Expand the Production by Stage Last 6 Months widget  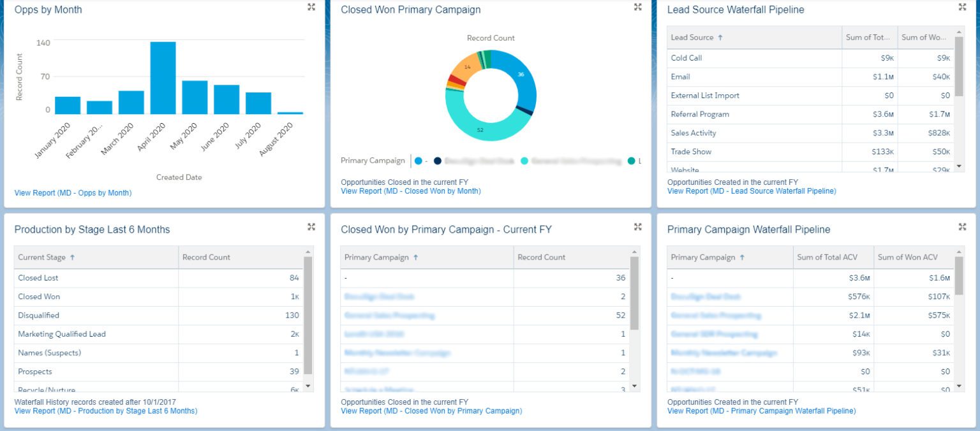[x=311, y=226]
